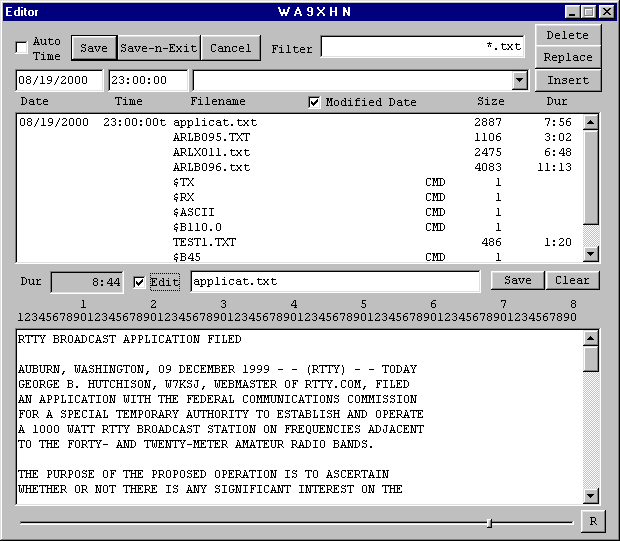
Task: Click the Size column header
Action: pyautogui.click(x=491, y=101)
